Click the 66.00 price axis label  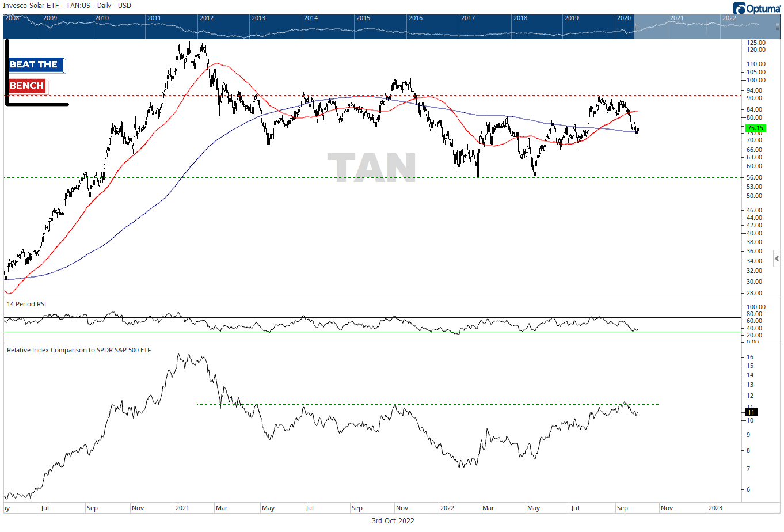(754, 150)
